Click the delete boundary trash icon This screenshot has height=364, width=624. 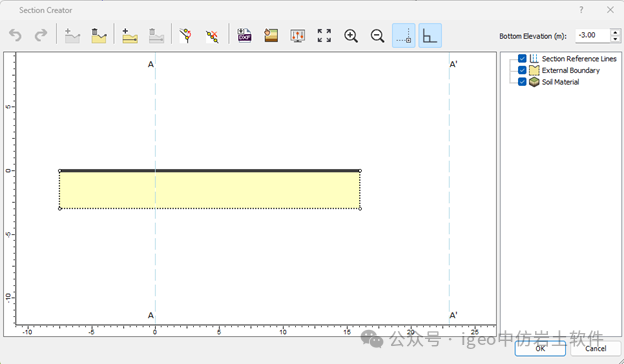click(98, 36)
